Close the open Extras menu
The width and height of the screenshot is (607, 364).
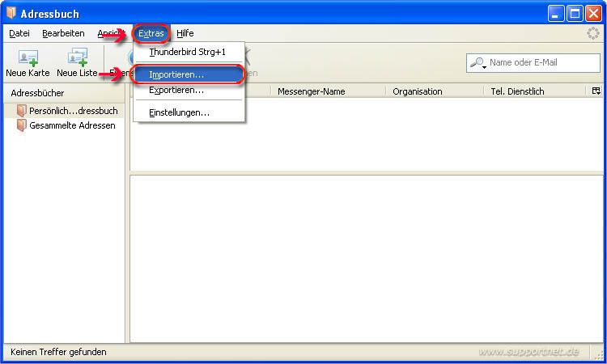[151, 33]
